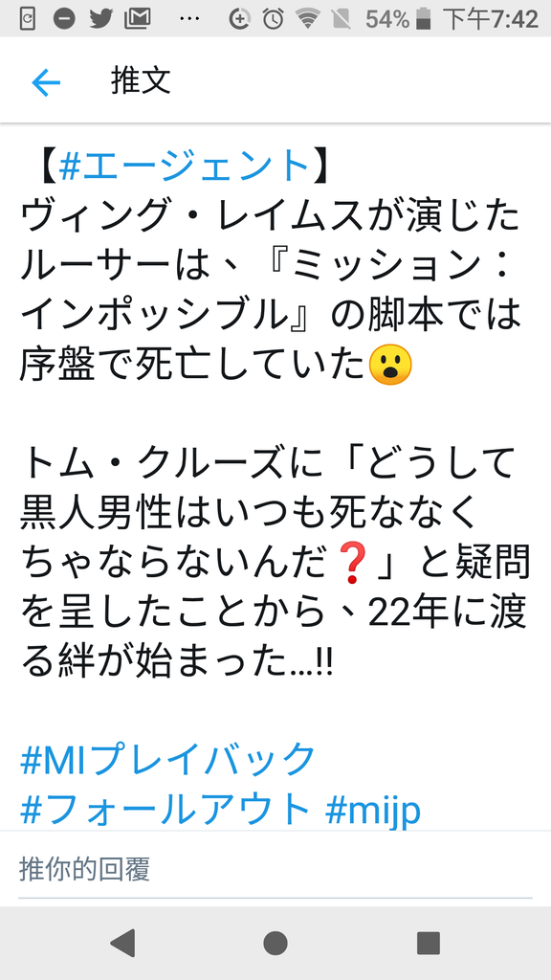Tap the 推文 header title
The height and width of the screenshot is (980, 551).
tap(142, 81)
